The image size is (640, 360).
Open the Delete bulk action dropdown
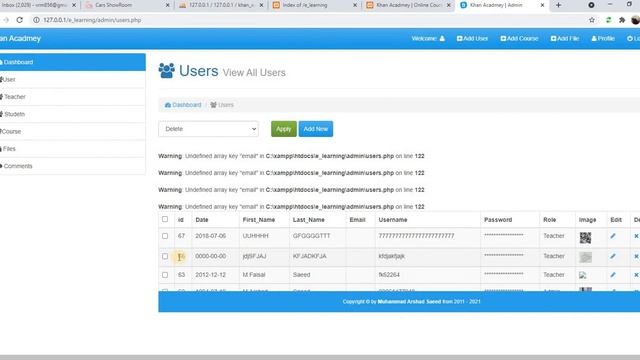pos(208,129)
